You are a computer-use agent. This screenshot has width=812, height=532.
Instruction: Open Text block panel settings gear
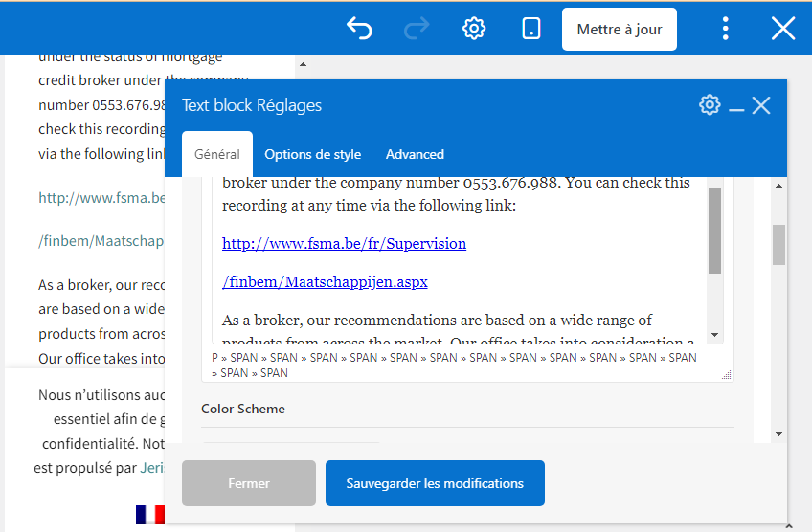pyautogui.click(x=710, y=105)
